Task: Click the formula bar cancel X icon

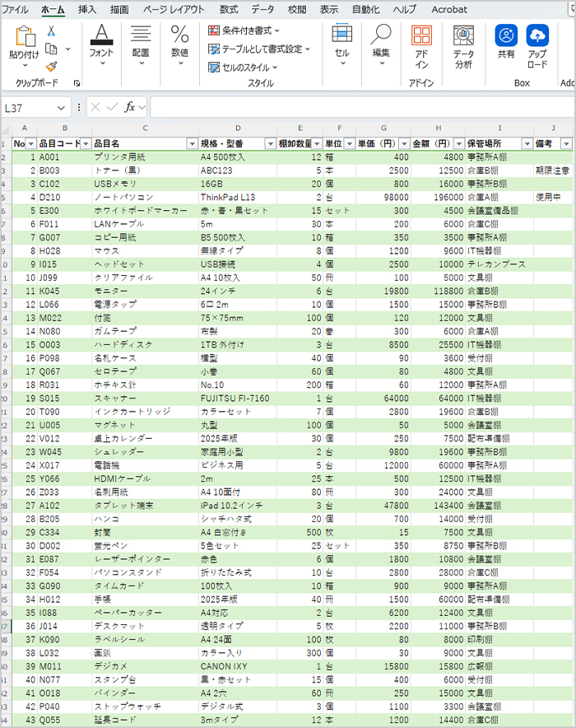Action: (x=95, y=107)
